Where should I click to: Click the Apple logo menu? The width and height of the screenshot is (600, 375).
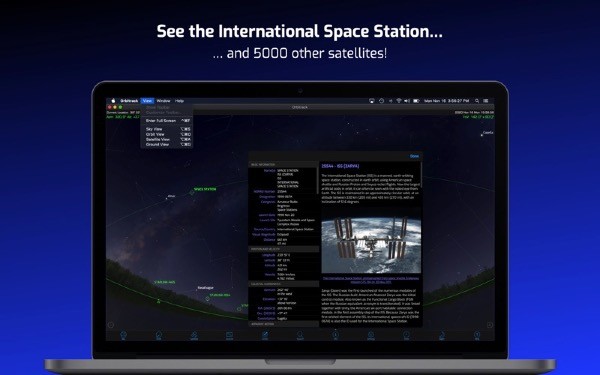(x=113, y=101)
